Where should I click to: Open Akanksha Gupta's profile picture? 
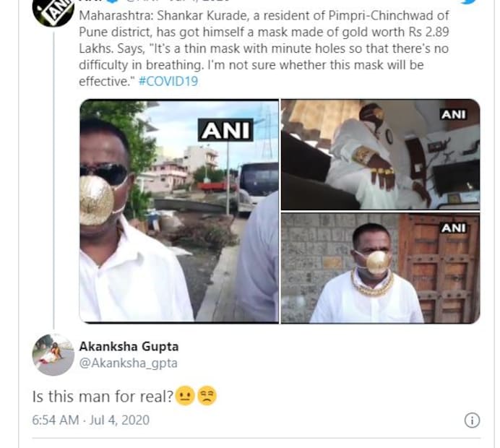(53, 355)
